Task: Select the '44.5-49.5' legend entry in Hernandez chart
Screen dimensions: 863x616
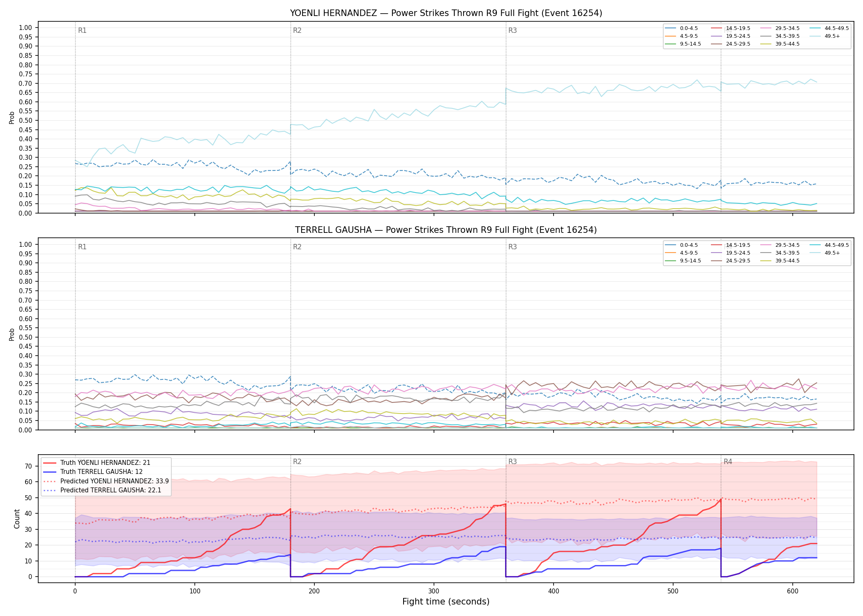Action: pyautogui.click(x=829, y=28)
